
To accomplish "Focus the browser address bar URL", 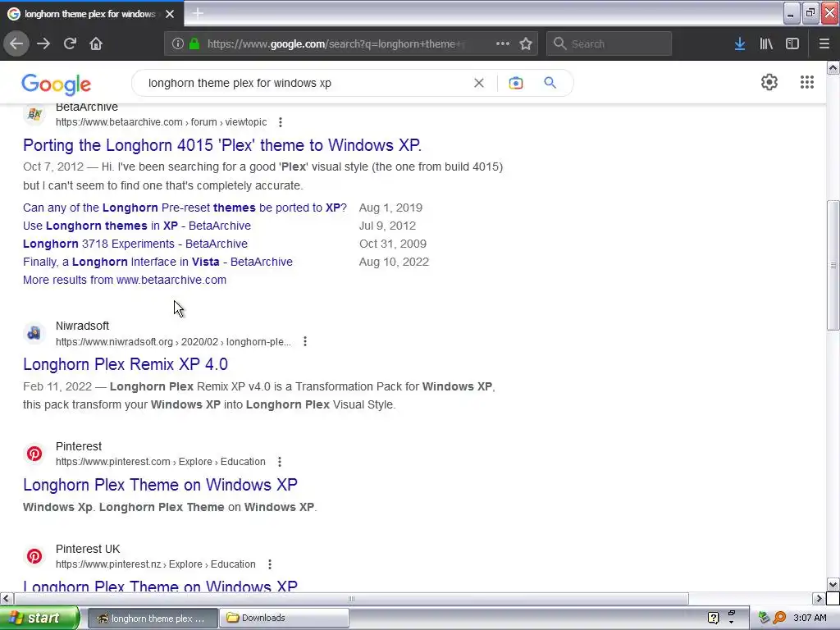I will click(x=336, y=44).
